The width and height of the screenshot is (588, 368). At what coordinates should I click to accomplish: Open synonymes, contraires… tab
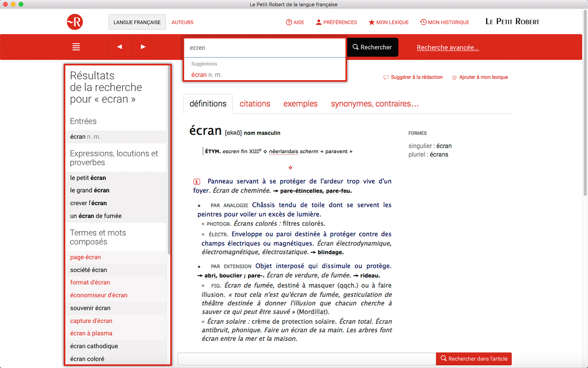[375, 104]
